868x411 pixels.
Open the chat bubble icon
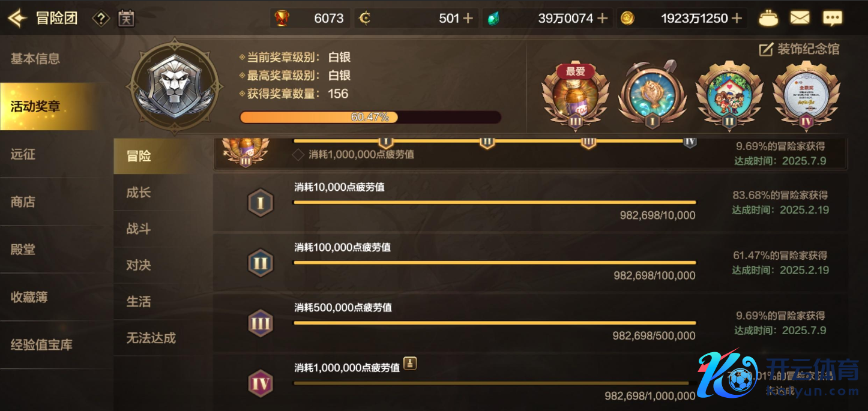coord(832,19)
